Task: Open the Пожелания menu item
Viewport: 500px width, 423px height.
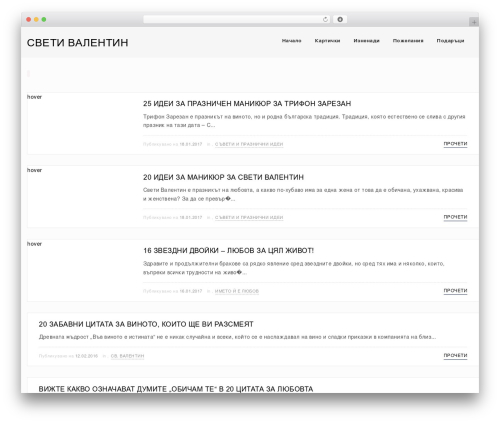Action: pos(408,41)
